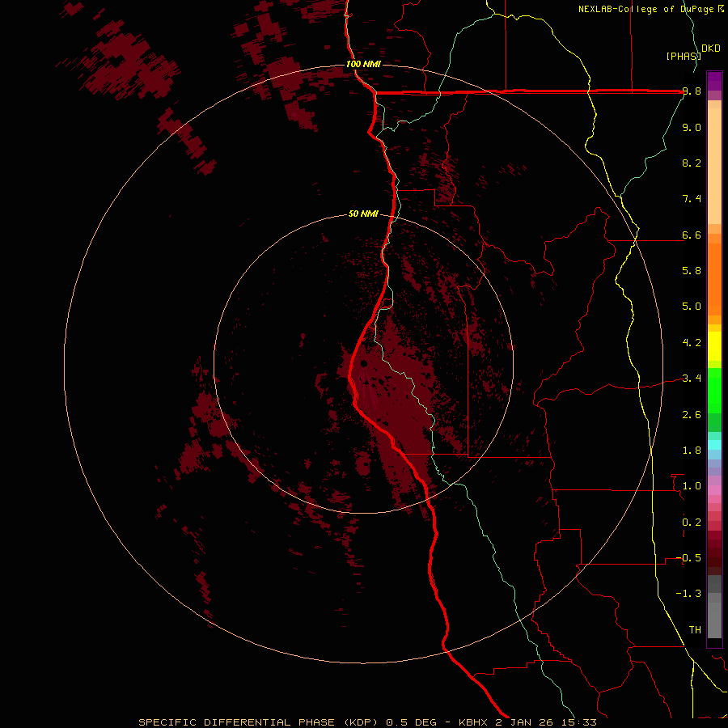
Task: Click the 50 NMI range ring label
Action: [363, 214]
